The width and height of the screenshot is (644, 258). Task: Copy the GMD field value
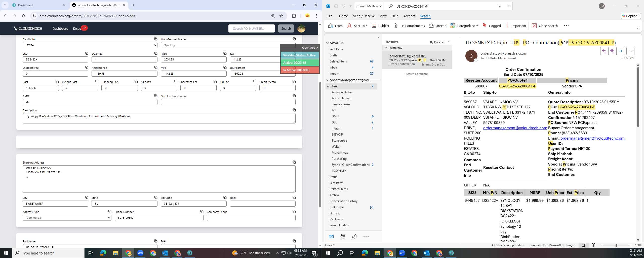point(156,96)
